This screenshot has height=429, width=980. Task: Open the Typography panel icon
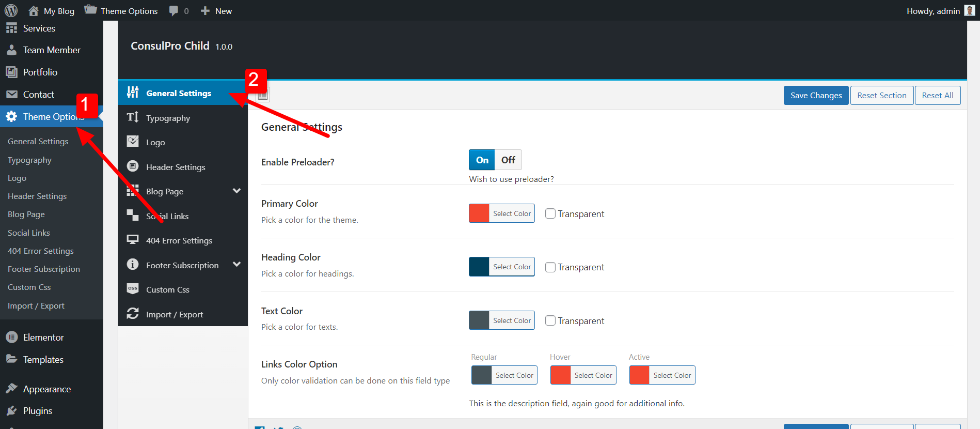(x=133, y=117)
